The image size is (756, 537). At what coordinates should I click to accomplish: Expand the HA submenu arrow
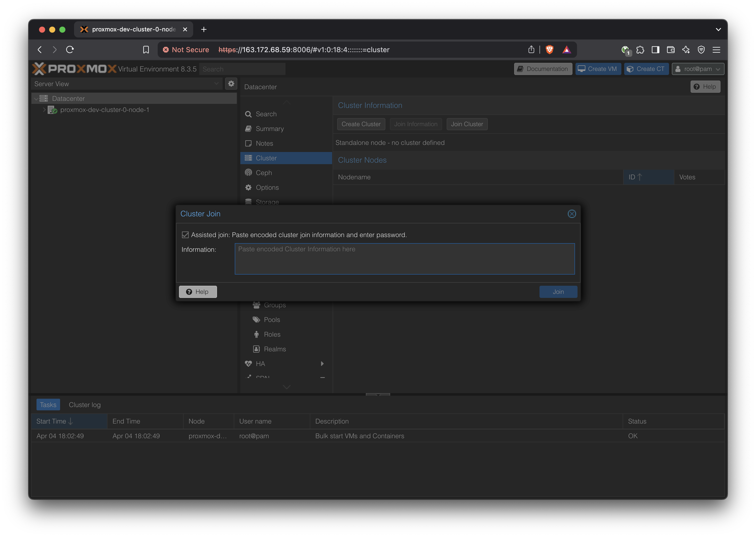pyautogui.click(x=322, y=364)
